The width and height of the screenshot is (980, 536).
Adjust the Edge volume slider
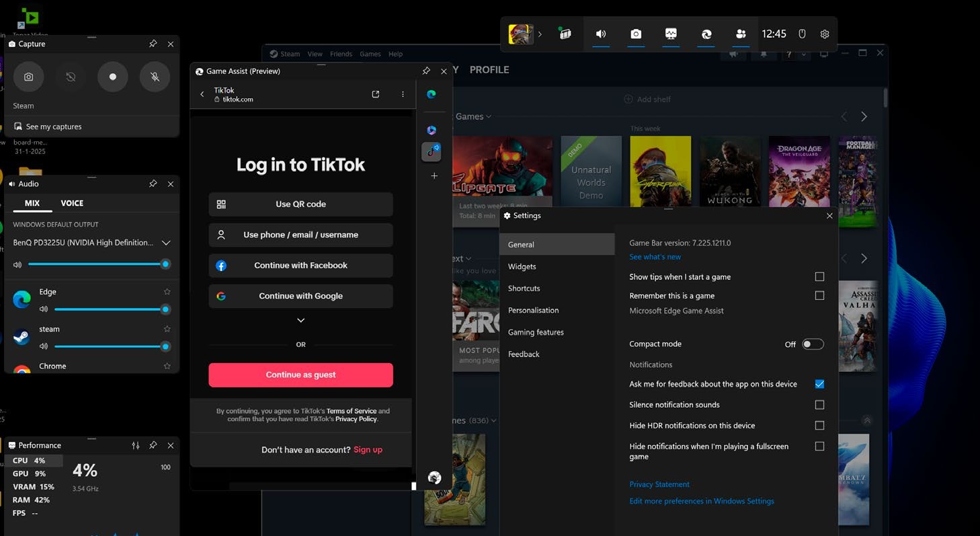click(111, 309)
